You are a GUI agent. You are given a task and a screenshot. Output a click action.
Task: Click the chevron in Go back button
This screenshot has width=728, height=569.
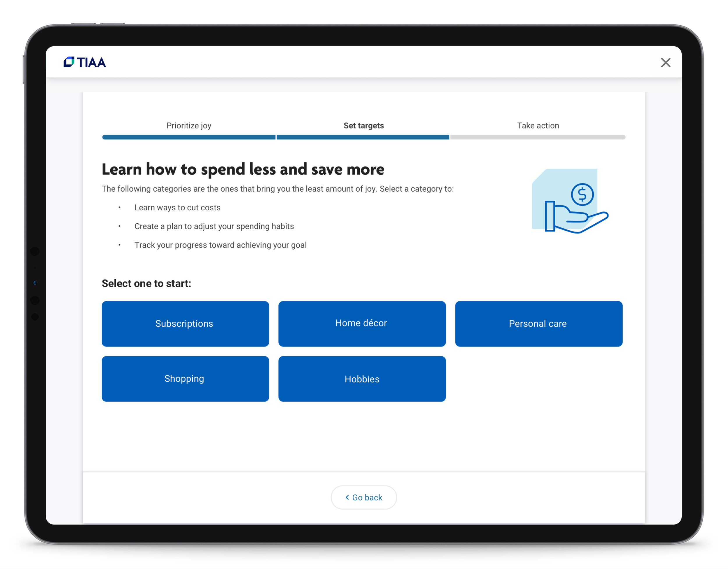click(347, 497)
